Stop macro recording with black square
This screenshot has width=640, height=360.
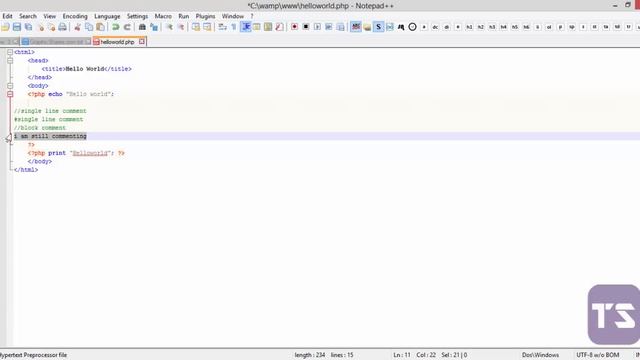[x=306, y=27]
